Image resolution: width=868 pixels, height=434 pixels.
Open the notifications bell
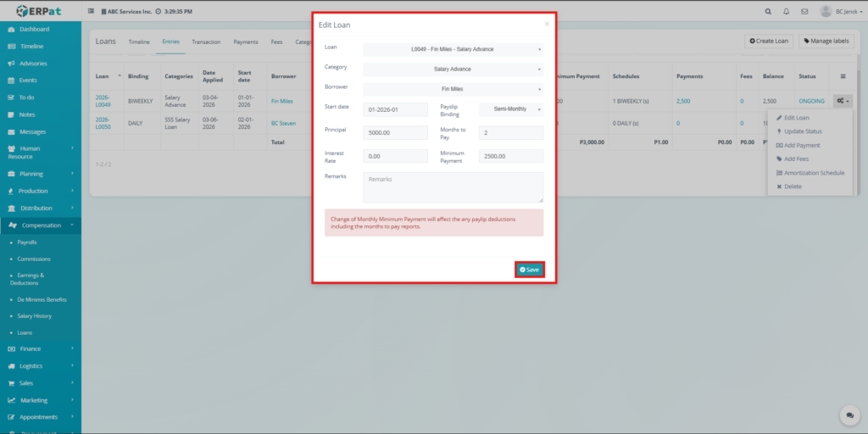pos(786,12)
